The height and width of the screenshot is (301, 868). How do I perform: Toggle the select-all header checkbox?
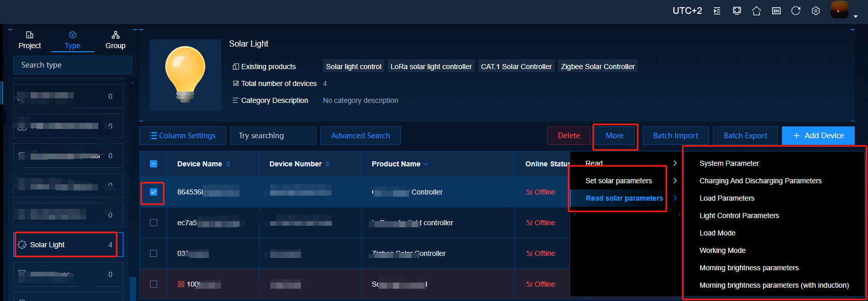pyautogui.click(x=154, y=164)
